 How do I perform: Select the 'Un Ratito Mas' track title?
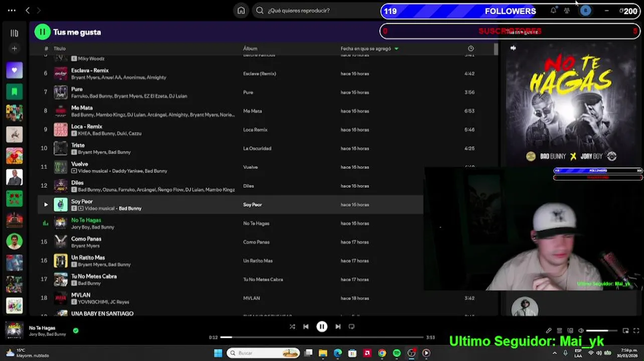coord(88,258)
